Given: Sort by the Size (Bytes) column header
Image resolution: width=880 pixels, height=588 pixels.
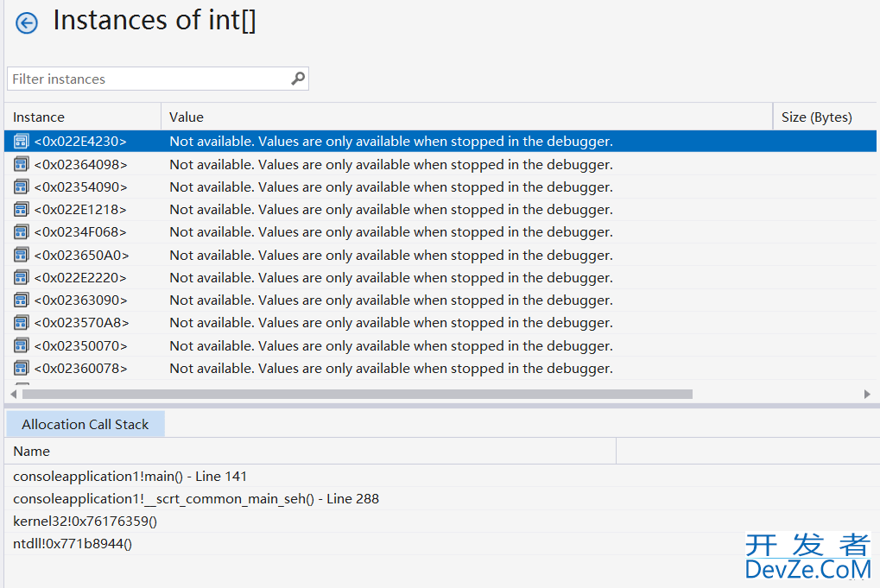Looking at the screenshot, I should point(825,117).
